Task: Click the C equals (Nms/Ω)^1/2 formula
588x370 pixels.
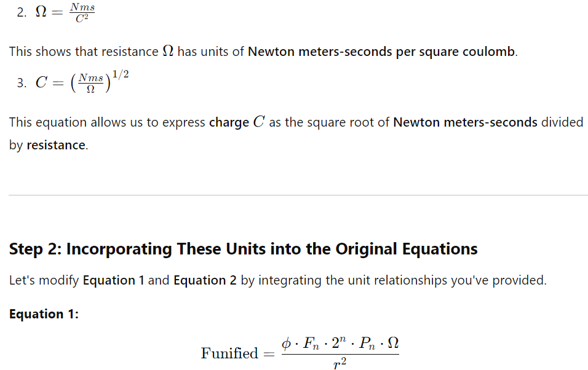Action: point(82,81)
